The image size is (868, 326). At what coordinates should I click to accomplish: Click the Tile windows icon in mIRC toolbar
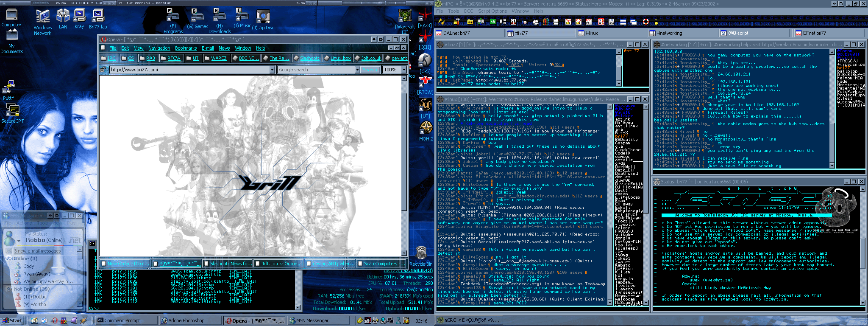coord(623,22)
